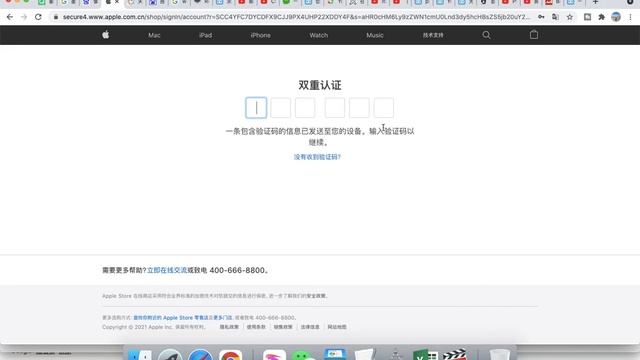Click 没有收到验证码? link

[x=317, y=157]
